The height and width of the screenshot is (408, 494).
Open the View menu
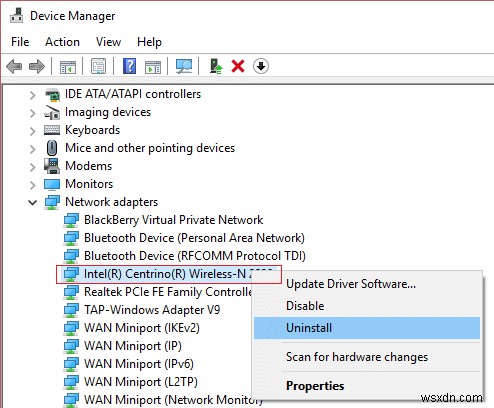pyautogui.click(x=108, y=42)
